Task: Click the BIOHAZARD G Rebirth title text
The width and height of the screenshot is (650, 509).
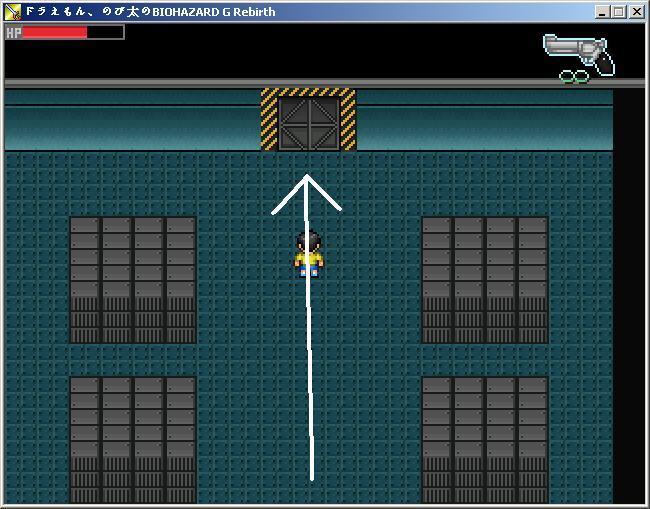Action: click(150, 12)
